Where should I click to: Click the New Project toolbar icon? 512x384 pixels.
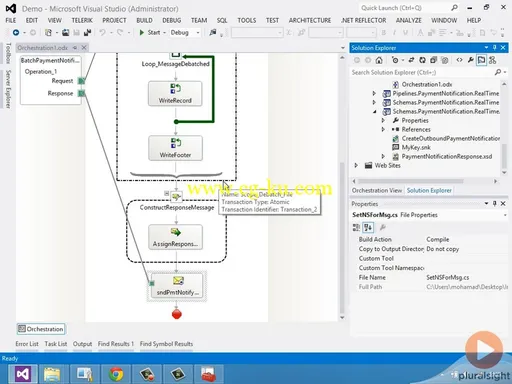48,32
